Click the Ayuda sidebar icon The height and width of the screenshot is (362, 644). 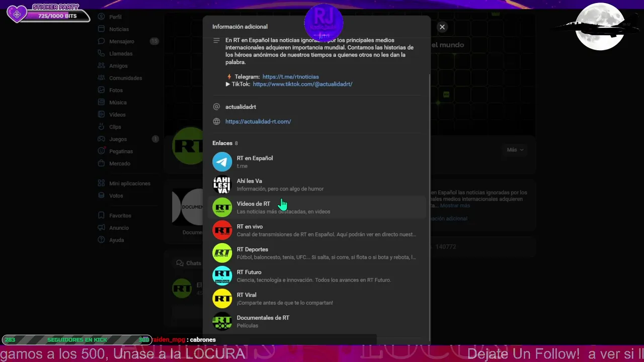[x=102, y=240]
